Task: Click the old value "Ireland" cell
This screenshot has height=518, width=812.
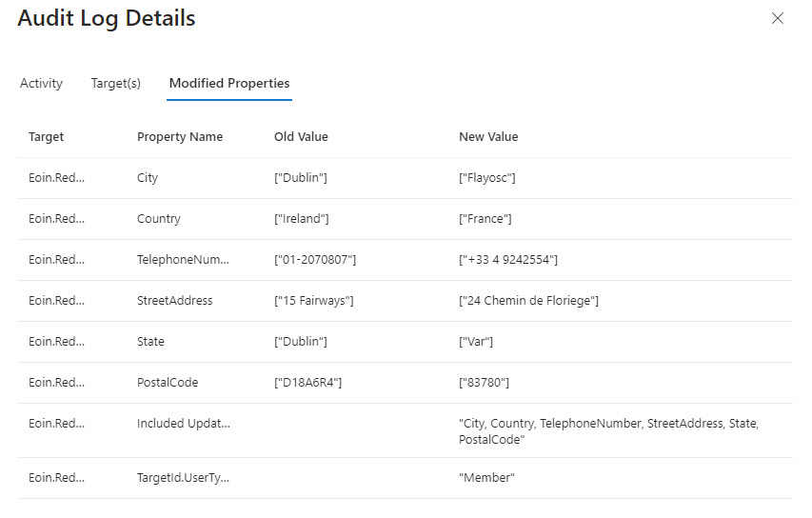Action: pos(302,219)
